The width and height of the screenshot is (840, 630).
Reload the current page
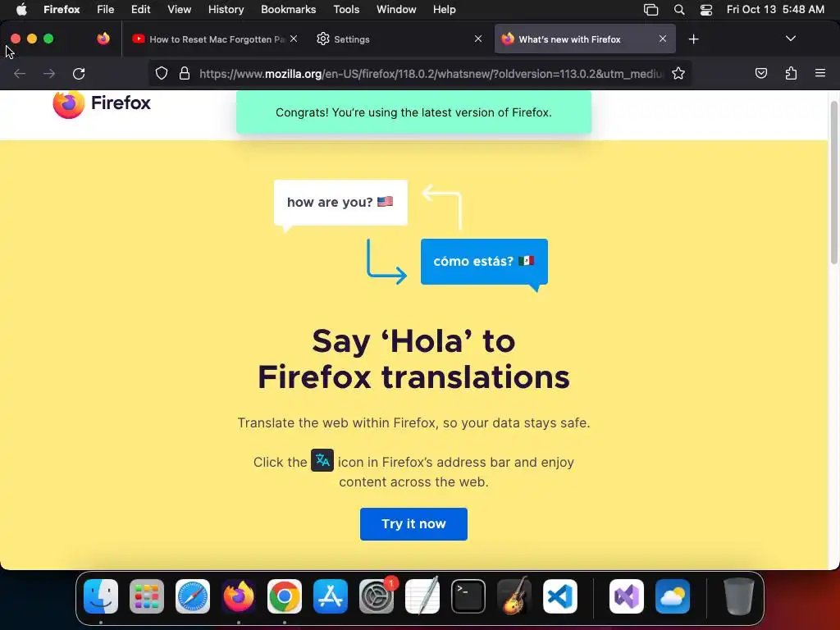[79, 73]
